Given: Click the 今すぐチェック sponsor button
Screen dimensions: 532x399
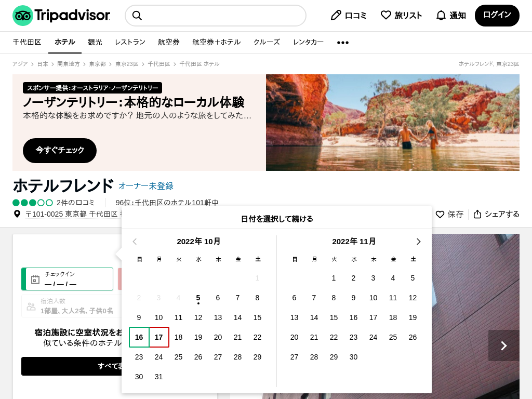Looking at the screenshot, I should click(x=60, y=150).
